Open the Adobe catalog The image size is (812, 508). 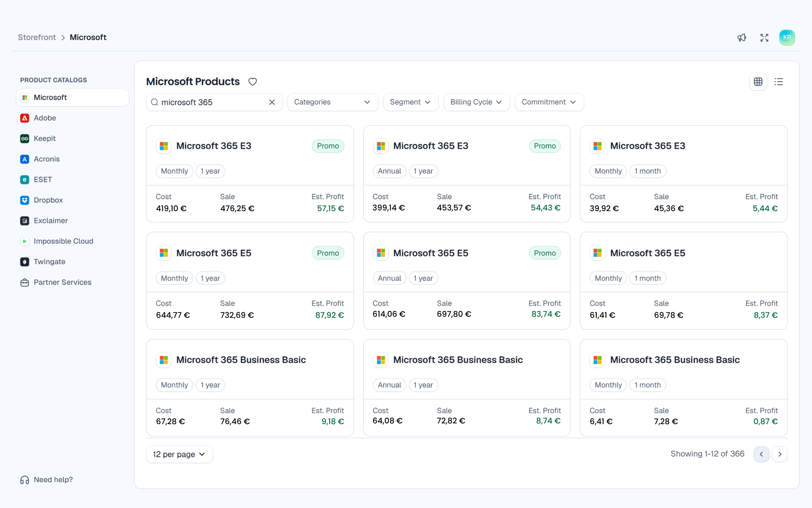(72, 118)
